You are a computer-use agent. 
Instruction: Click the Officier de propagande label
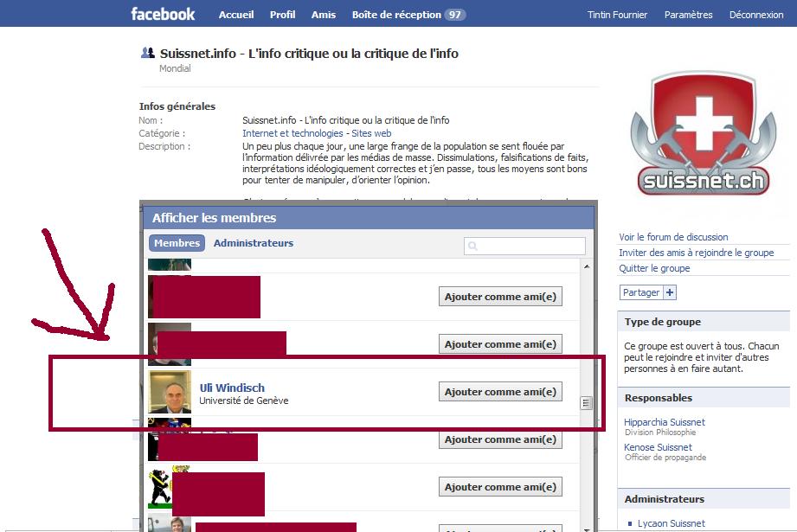[665, 458]
